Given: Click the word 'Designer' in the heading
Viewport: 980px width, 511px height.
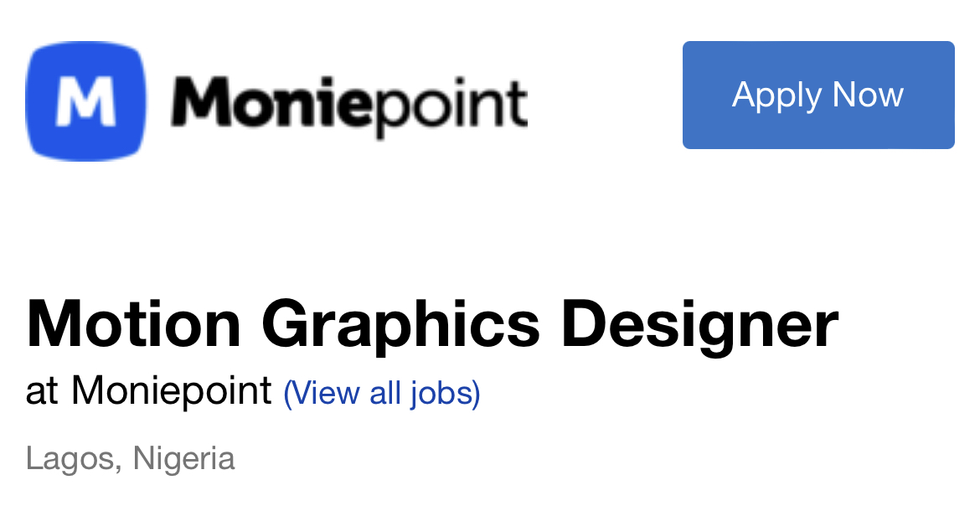Looking at the screenshot, I should tap(699, 326).
